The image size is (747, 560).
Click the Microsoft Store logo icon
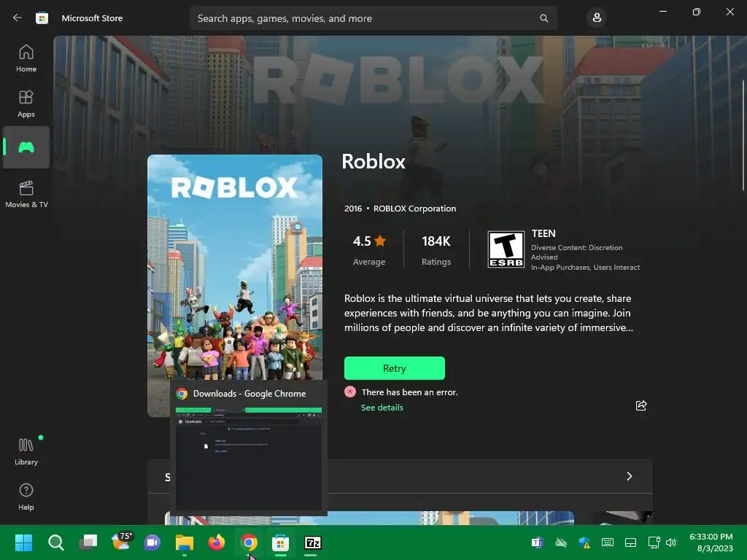pos(42,18)
